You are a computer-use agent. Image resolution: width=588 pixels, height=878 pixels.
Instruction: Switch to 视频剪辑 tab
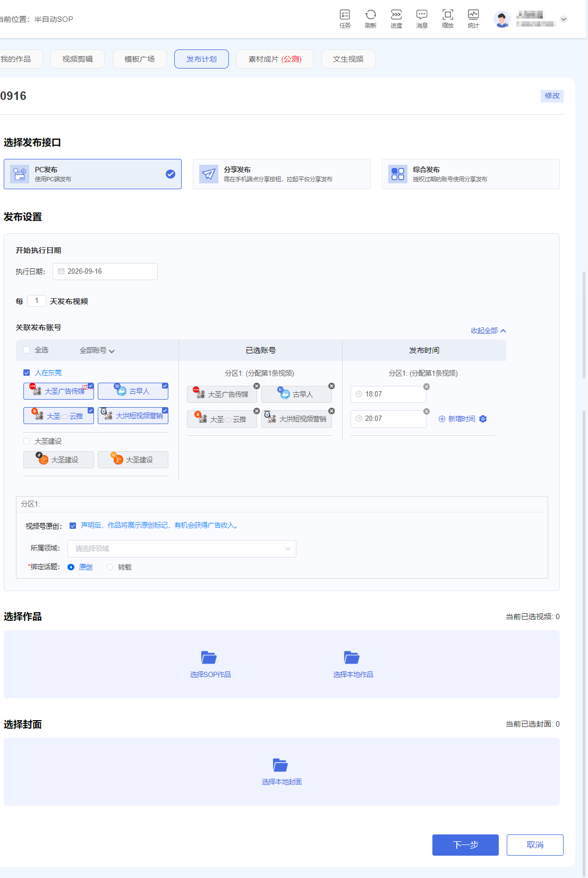(x=78, y=59)
